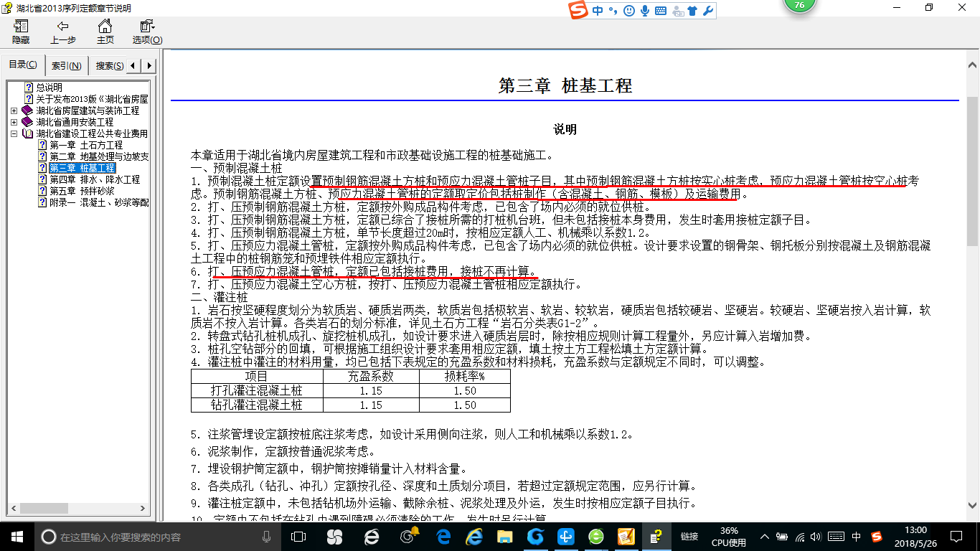Screen dimensions: 980x551
Task: Click the pinwheel fan taskbar icon
Action: [334, 537]
